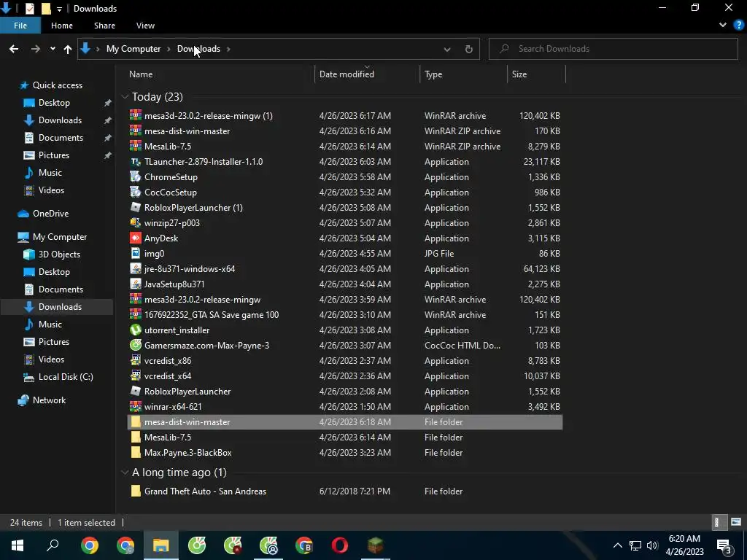Refresh the Downloads folder
Viewport: 747px width, 560px height.
[x=469, y=49]
